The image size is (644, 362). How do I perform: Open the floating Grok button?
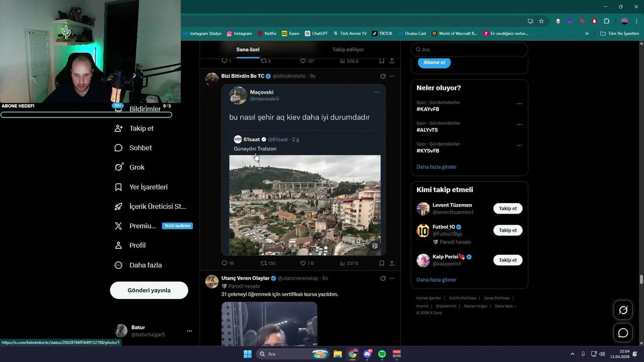[623, 310]
